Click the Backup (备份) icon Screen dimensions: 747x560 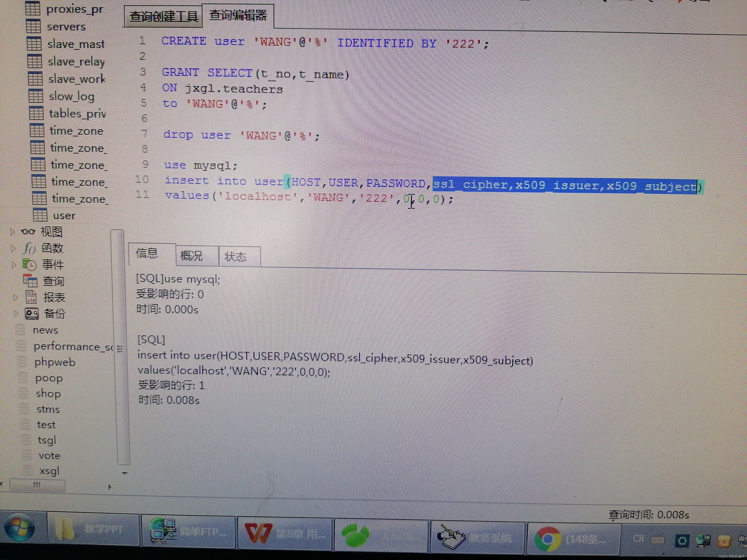[32, 314]
